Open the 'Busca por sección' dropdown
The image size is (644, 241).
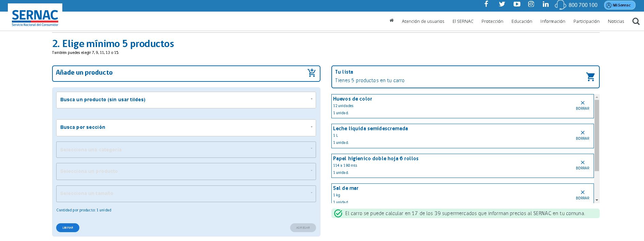[x=186, y=127]
